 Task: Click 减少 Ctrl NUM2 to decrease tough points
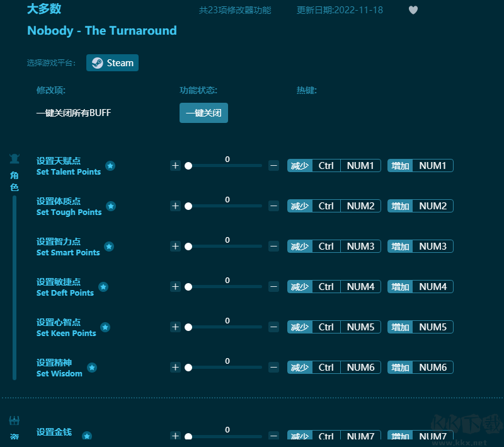(334, 206)
